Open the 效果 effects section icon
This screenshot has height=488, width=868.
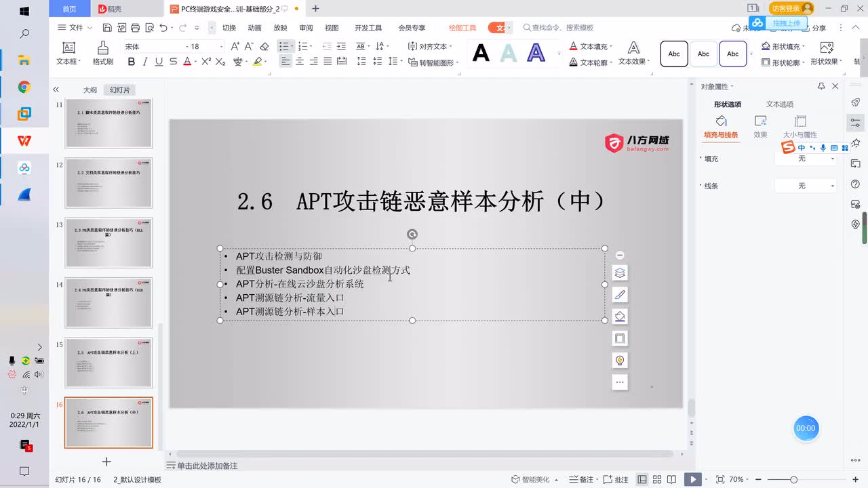click(760, 126)
